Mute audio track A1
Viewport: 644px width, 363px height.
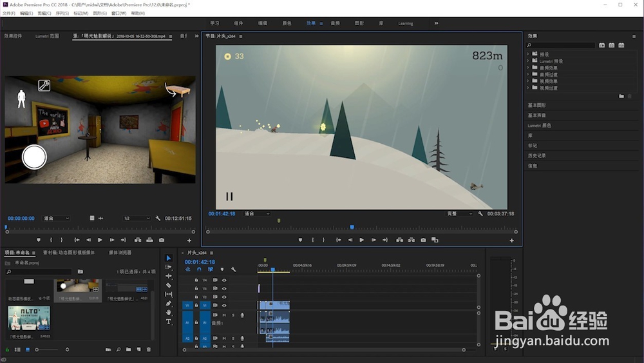[x=224, y=315]
